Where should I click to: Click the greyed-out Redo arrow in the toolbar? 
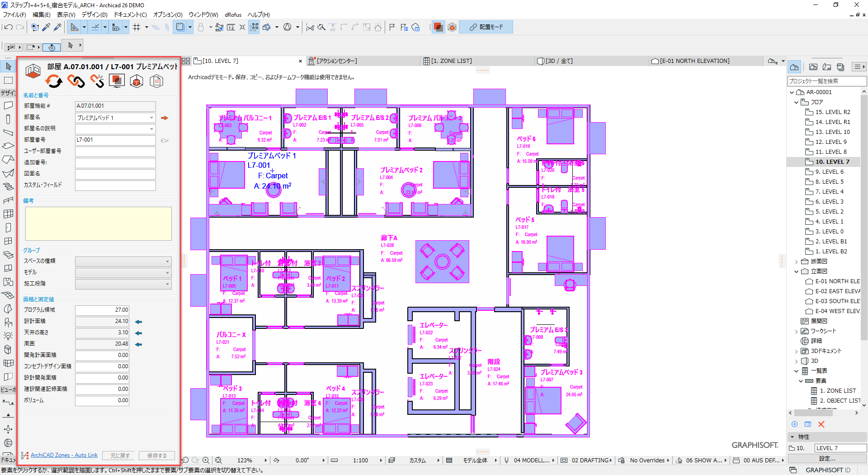[x=20, y=27]
